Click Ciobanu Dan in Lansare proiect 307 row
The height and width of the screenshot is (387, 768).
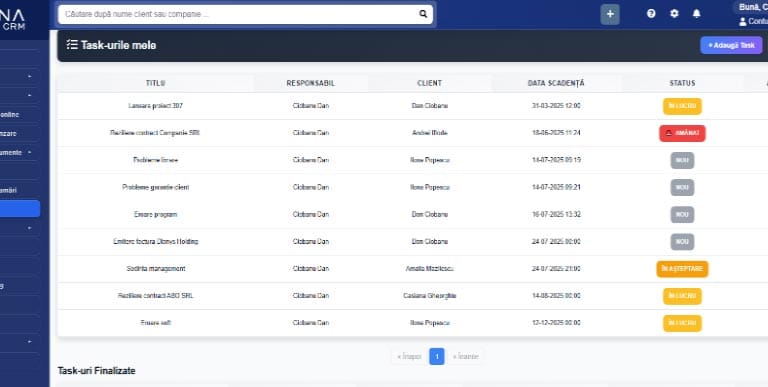coord(311,106)
